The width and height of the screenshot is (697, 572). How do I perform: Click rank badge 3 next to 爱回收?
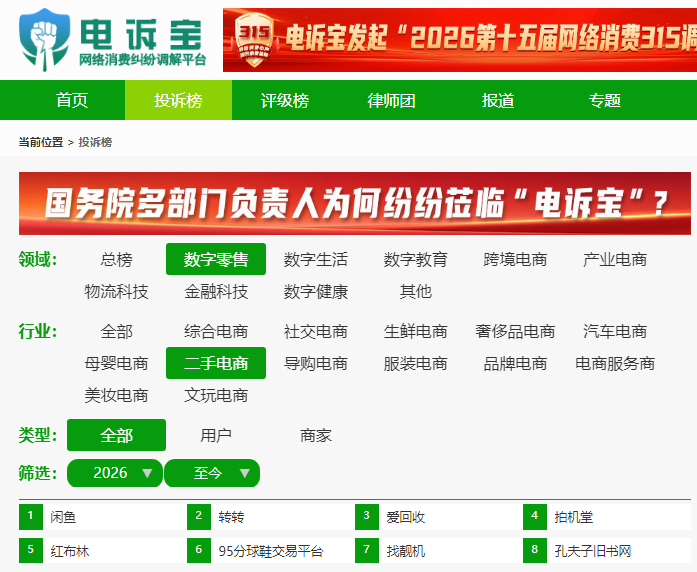(367, 516)
